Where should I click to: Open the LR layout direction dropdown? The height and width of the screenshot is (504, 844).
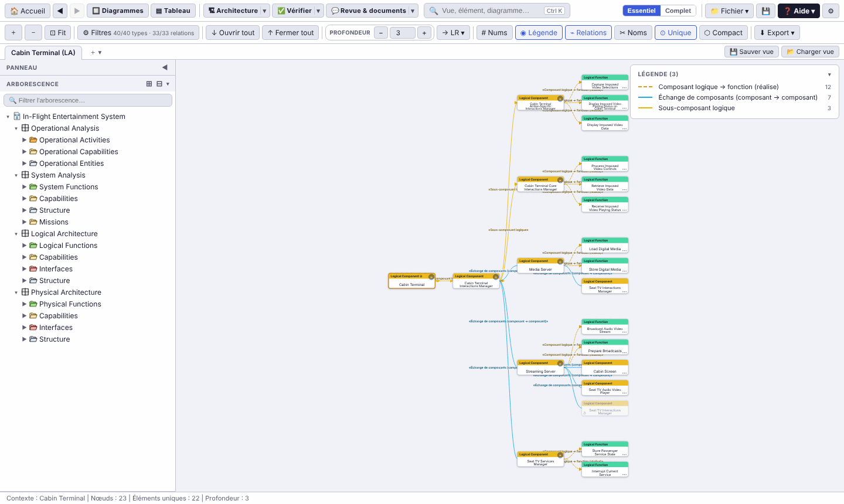point(453,33)
